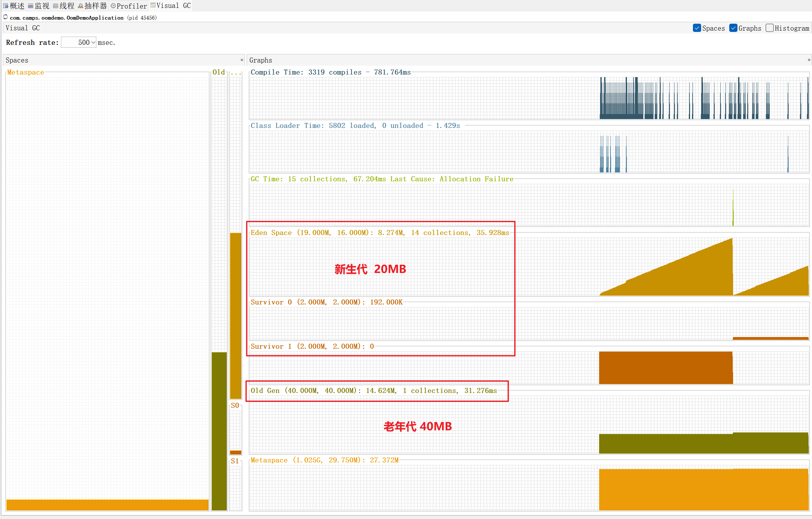Click the spinner icon beside application name
812x519 pixels.
pos(5,17)
